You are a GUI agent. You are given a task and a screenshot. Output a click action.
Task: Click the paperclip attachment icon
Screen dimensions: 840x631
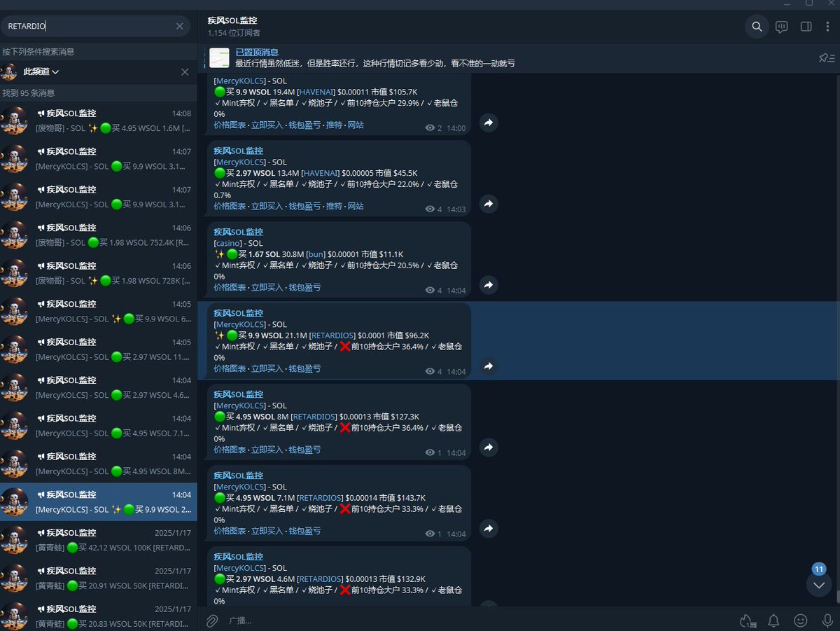(x=212, y=620)
